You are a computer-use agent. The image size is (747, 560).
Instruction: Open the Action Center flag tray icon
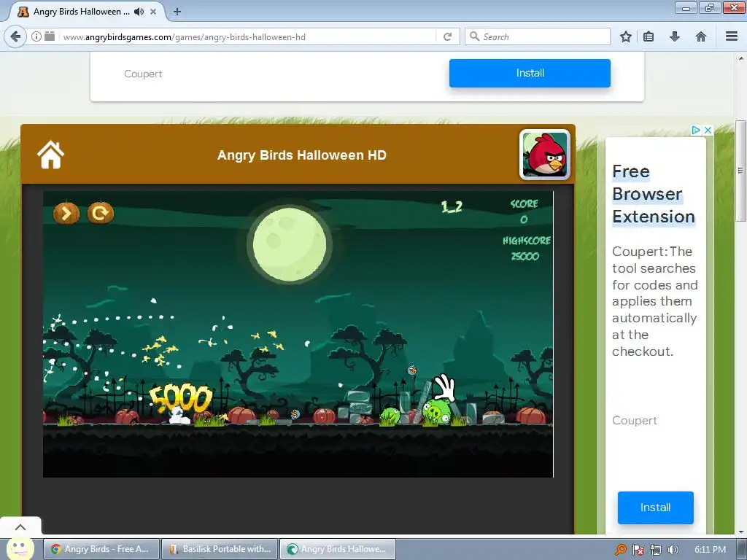point(638,550)
